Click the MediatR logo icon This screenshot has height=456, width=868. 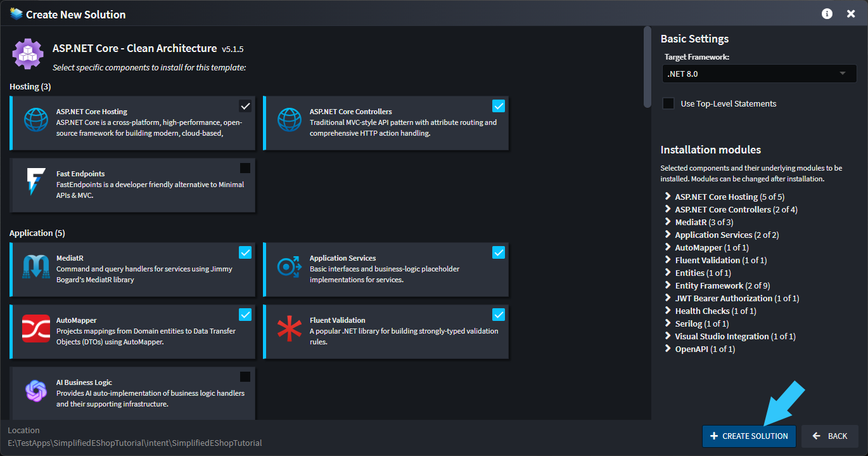(36, 266)
